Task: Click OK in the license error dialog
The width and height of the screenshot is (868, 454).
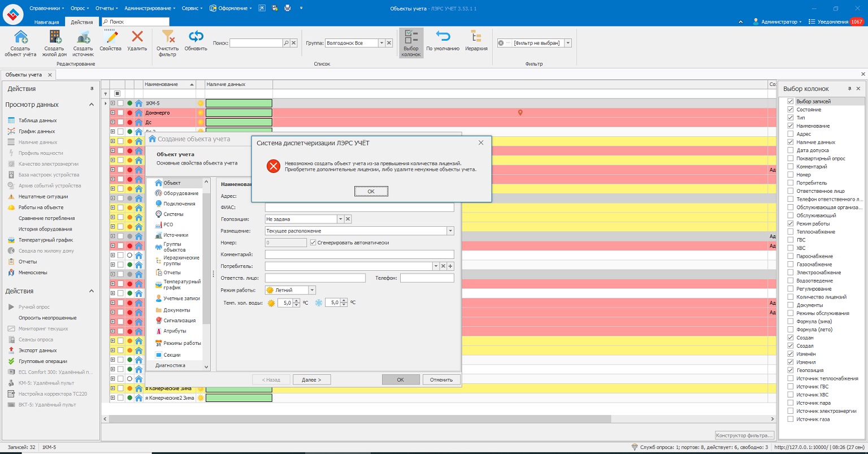Action: click(371, 192)
